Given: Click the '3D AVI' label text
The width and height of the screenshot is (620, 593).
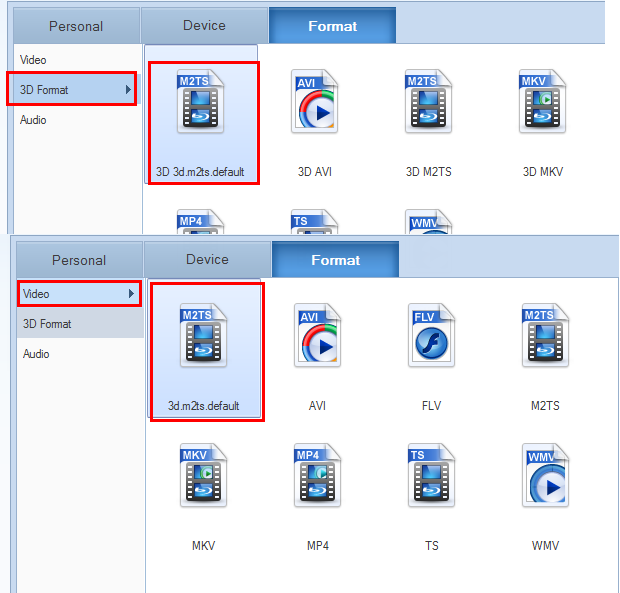Looking at the screenshot, I should point(315,172).
